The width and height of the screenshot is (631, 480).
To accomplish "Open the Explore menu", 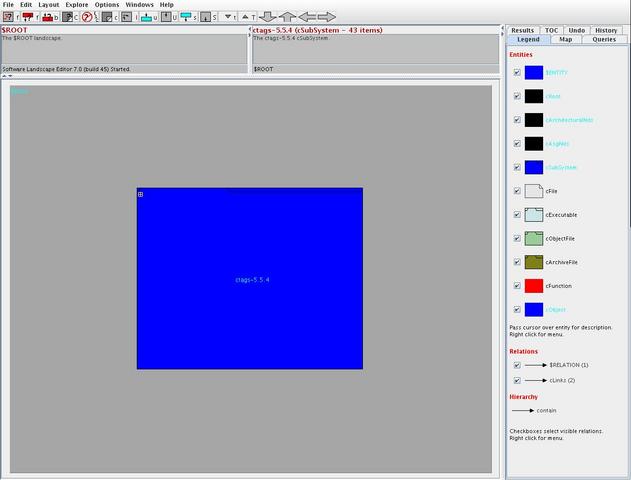I will [x=77, y=5].
